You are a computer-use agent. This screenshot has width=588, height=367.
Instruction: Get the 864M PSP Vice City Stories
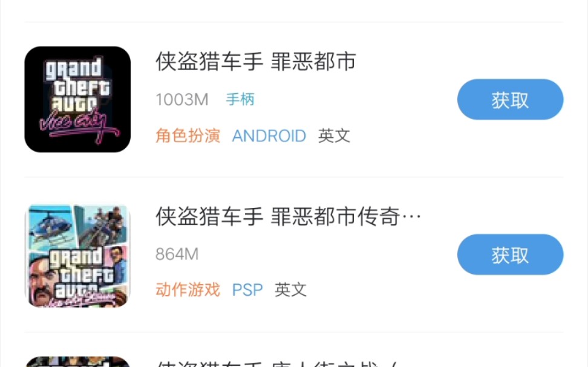pyautogui.click(x=510, y=255)
